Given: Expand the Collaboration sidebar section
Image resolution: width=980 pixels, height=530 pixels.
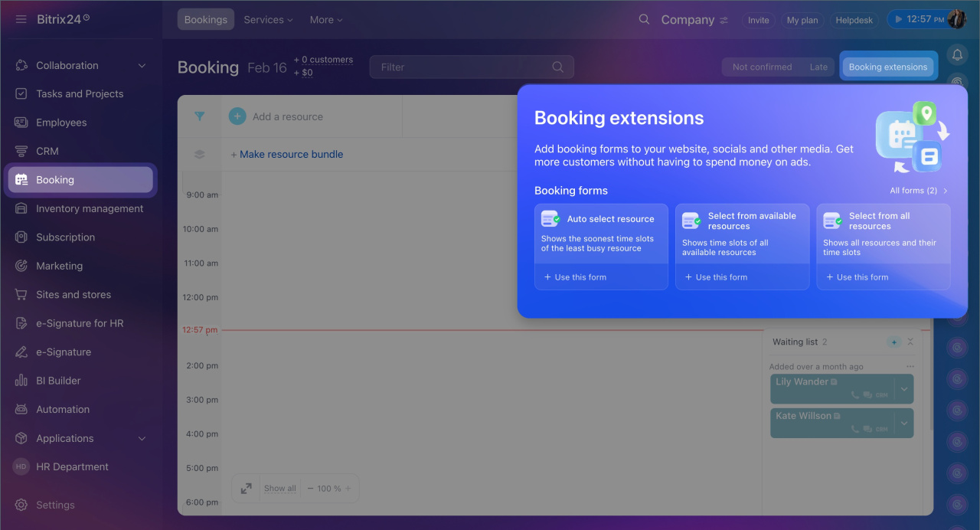Looking at the screenshot, I should 142,66.
